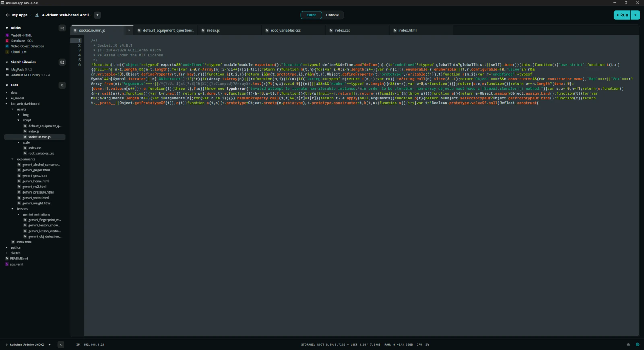Collapse the experiments folder
The height and width of the screenshot is (350, 644).
pyautogui.click(x=12, y=159)
